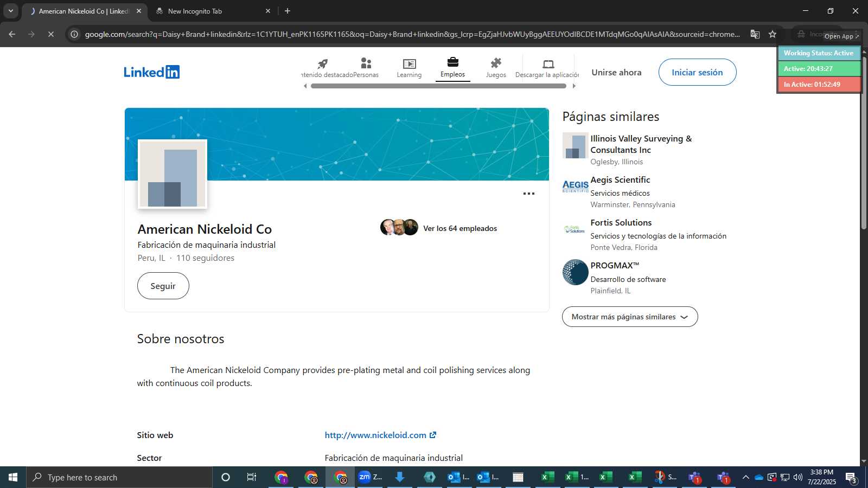Image resolution: width=868 pixels, height=488 pixels.
Task: Click the LinkedIn logo
Action: click(x=151, y=72)
